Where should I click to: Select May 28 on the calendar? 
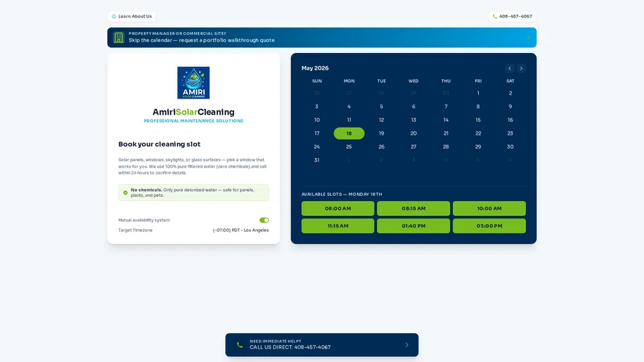tap(445, 147)
